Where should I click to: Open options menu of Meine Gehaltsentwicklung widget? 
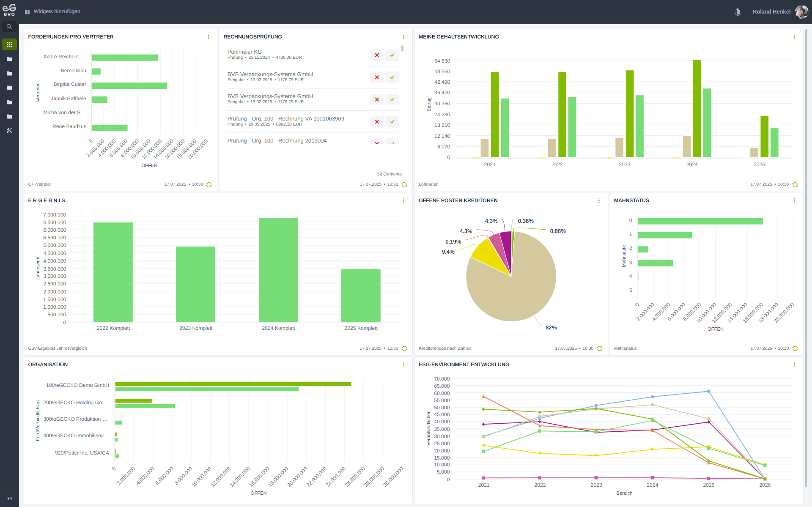pos(794,37)
